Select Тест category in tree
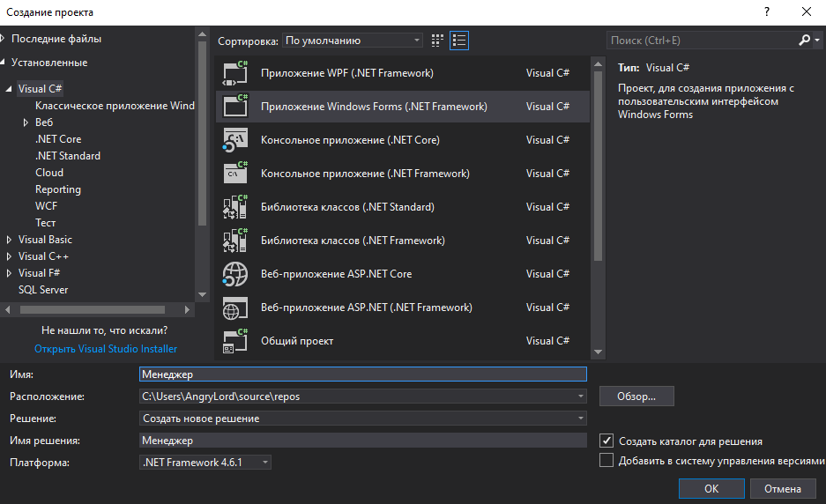The height and width of the screenshot is (504, 826). [45, 223]
